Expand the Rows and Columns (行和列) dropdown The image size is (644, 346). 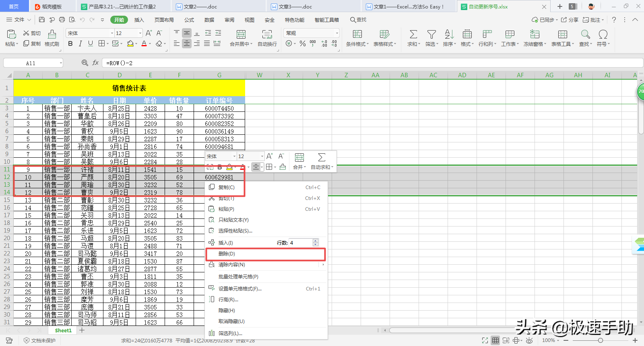495,44
